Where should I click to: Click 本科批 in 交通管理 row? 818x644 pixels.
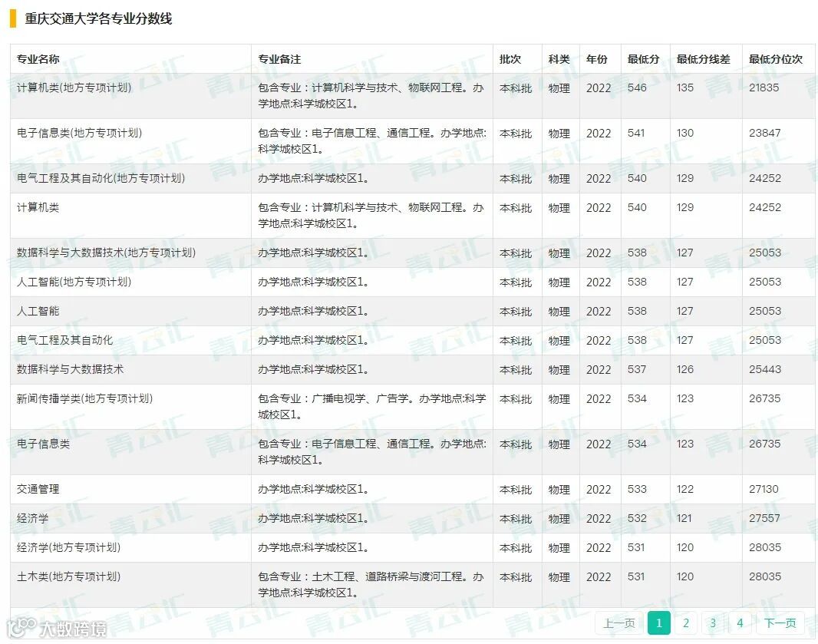point(516,490)
